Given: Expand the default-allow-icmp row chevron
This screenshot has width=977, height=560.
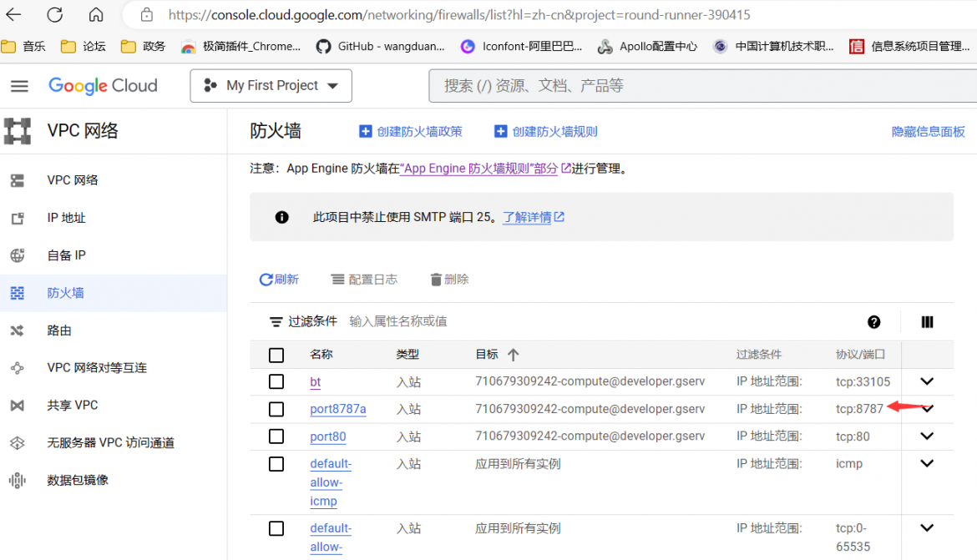Looking at the screenshot, I should (927, 463).
